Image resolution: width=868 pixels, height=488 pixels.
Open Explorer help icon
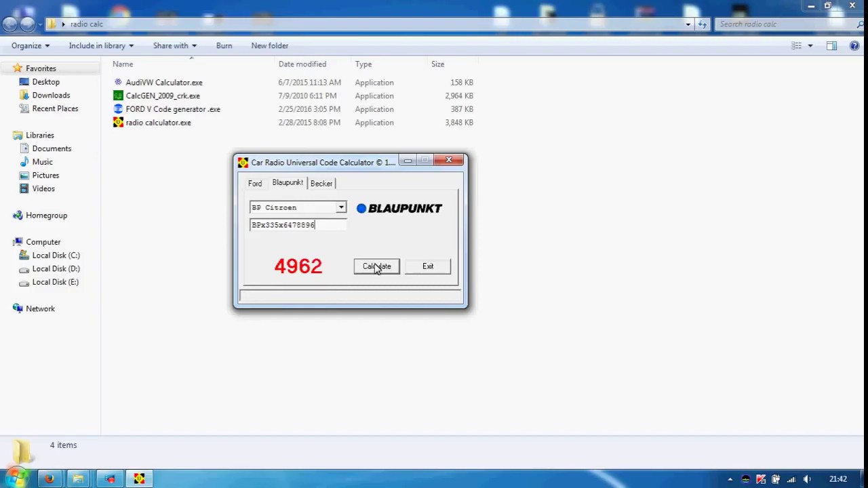coord(854,45)
